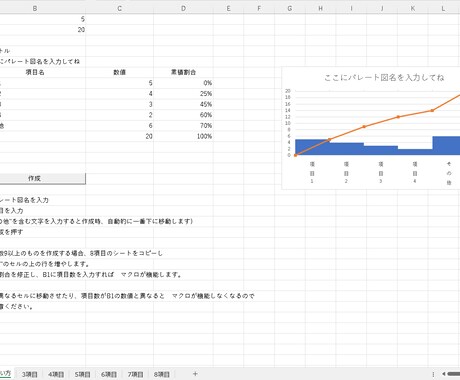
Task: Select the cell showing 60%
Action: [183, 115]
